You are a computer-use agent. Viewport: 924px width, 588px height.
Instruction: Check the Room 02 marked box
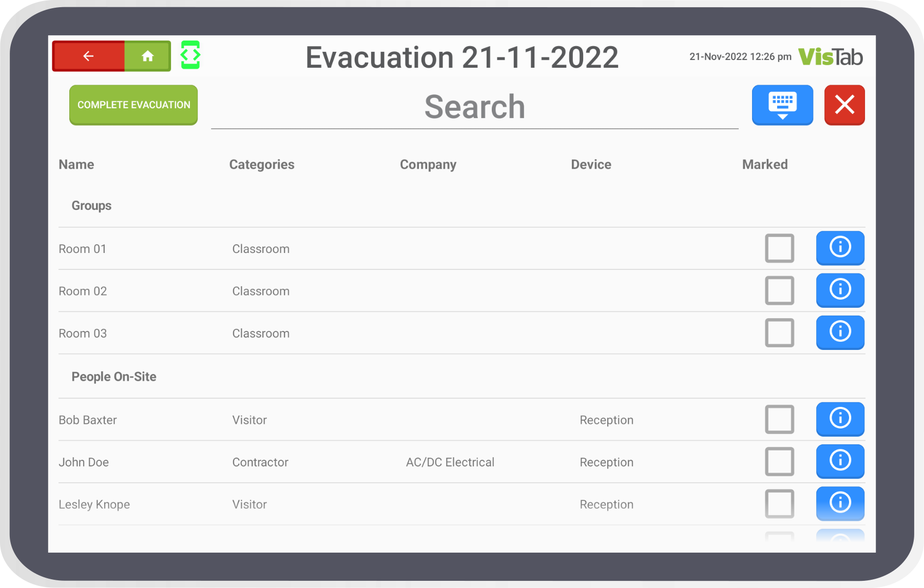tap(779, 290)
